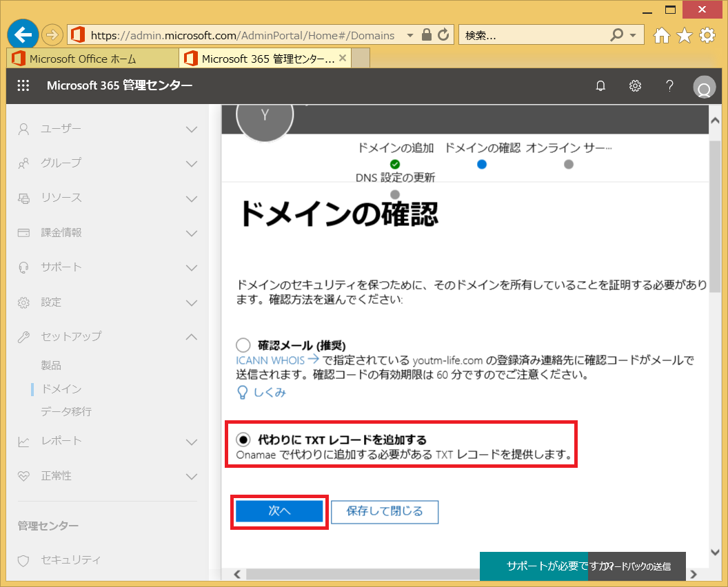The width and height of the screenshot is (728, 587).
Task: Open the browser home icon
Action: (x=662, y=35)
